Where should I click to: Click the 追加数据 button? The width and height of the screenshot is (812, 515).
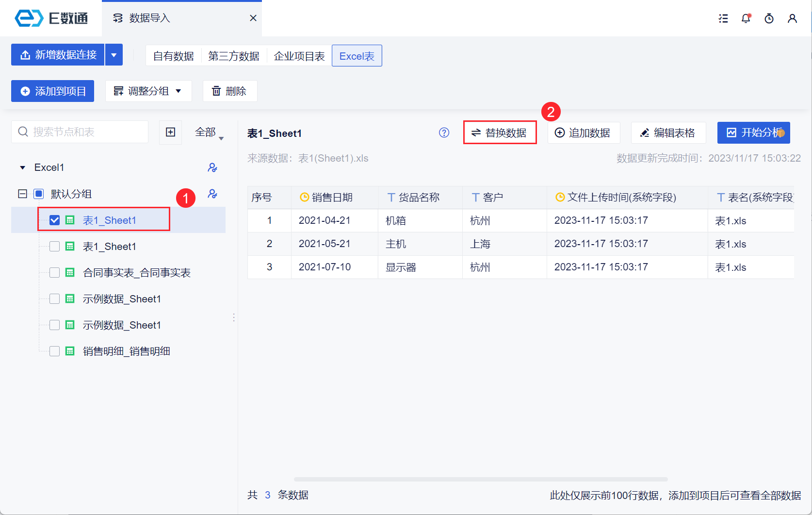click(x=584, y=133)
